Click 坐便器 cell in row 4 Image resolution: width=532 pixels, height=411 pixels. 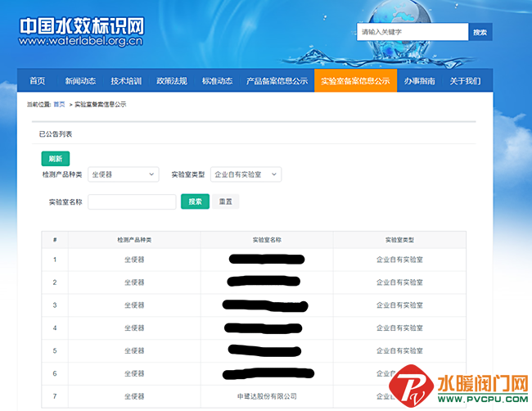pos(134,327)
